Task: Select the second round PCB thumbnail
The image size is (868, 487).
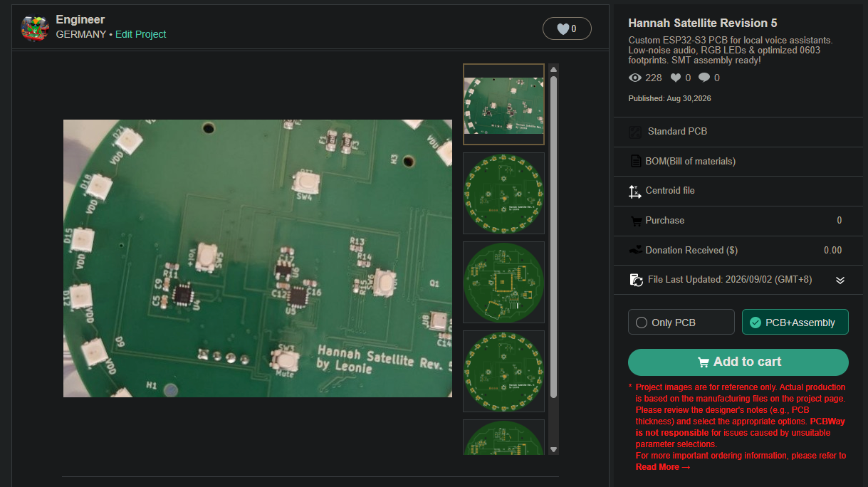Action: (x=503, y=193)
